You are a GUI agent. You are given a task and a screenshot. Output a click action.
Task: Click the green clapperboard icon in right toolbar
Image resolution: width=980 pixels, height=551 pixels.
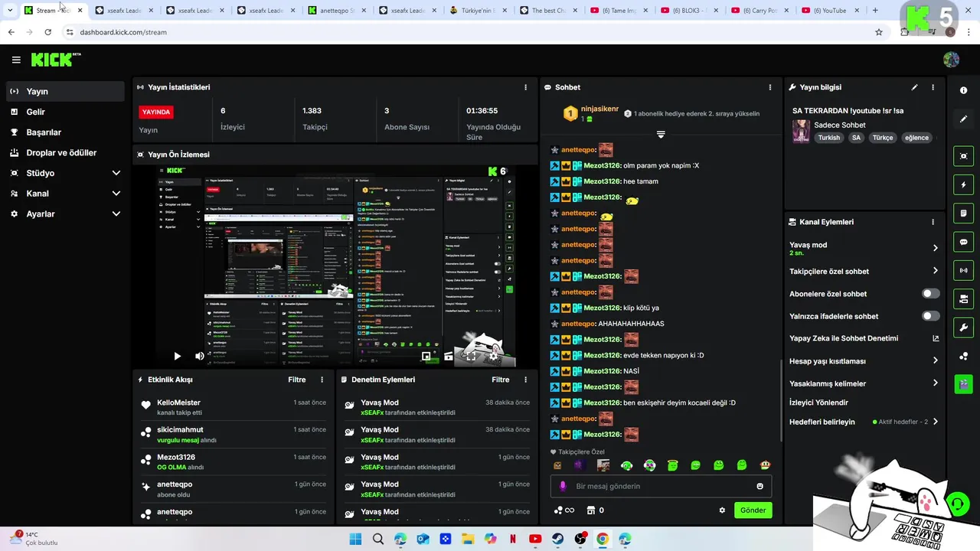tap(963, 384)
